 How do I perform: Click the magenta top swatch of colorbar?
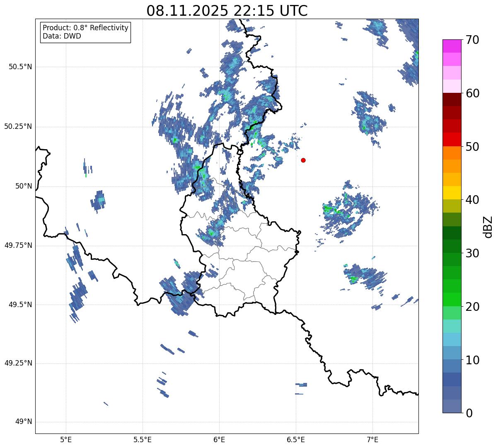pos(452,46)
